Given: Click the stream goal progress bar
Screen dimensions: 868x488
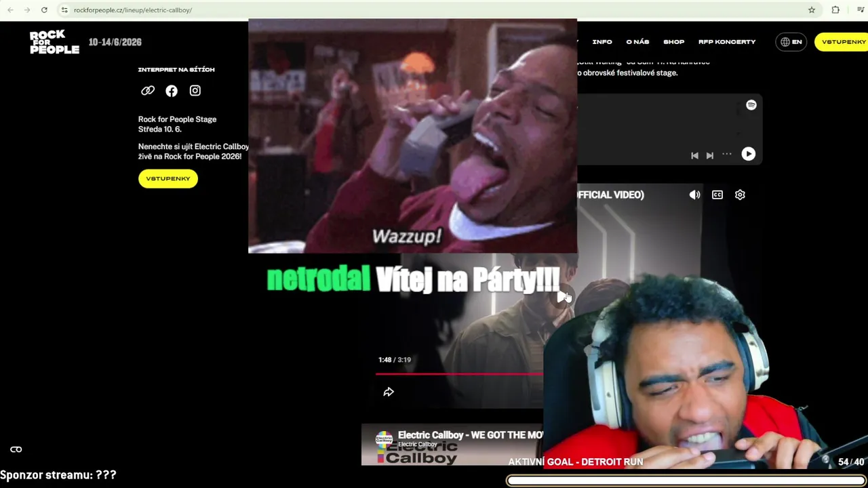Looking at the screenshot, I should click(686, 481).
